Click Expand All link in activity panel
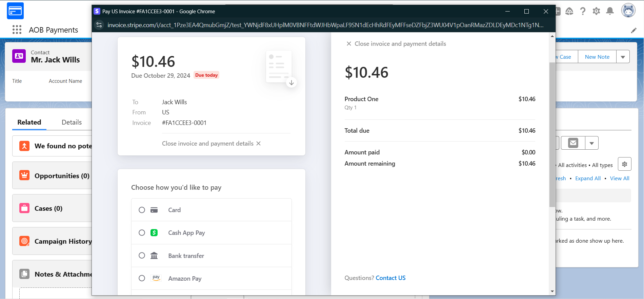This screenshot has width=644, height=299. [588, 179]
